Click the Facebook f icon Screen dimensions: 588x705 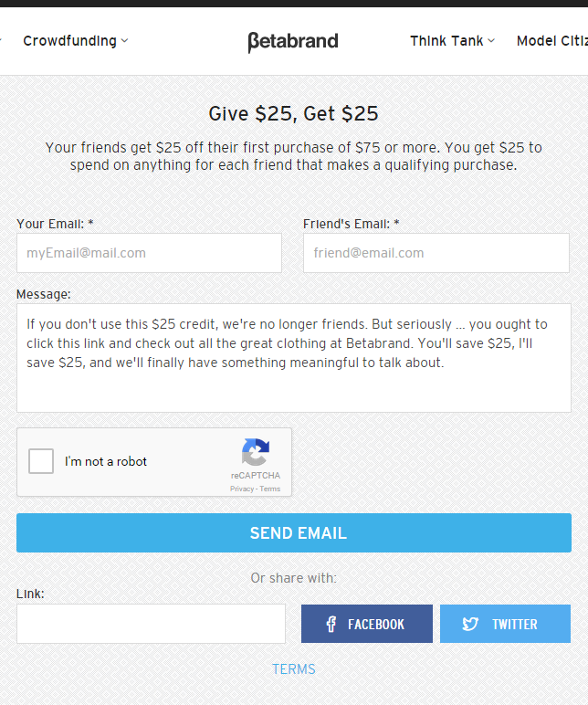331,625
